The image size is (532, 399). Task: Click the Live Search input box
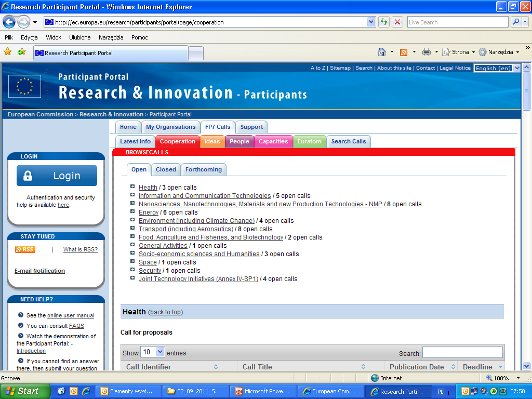click(x=457, y=22)
